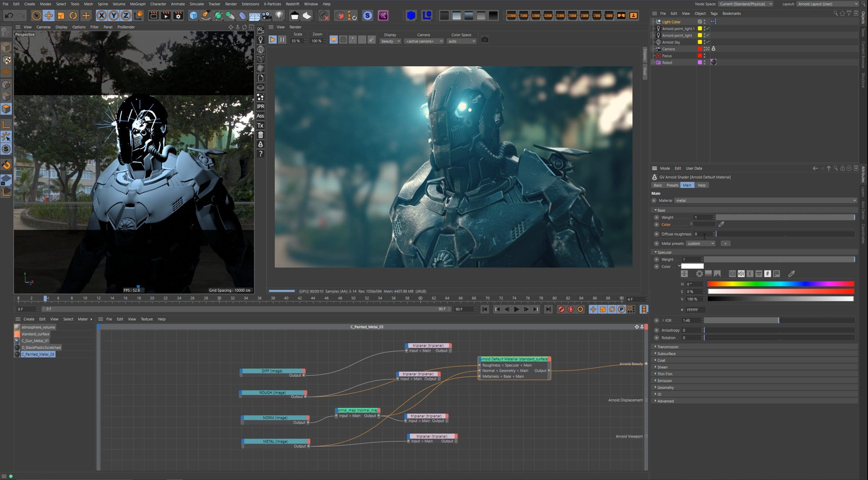Click the trash icon in Arnold sidebar
The width and height of the screenshot is (868, 480).
[260, 135]
